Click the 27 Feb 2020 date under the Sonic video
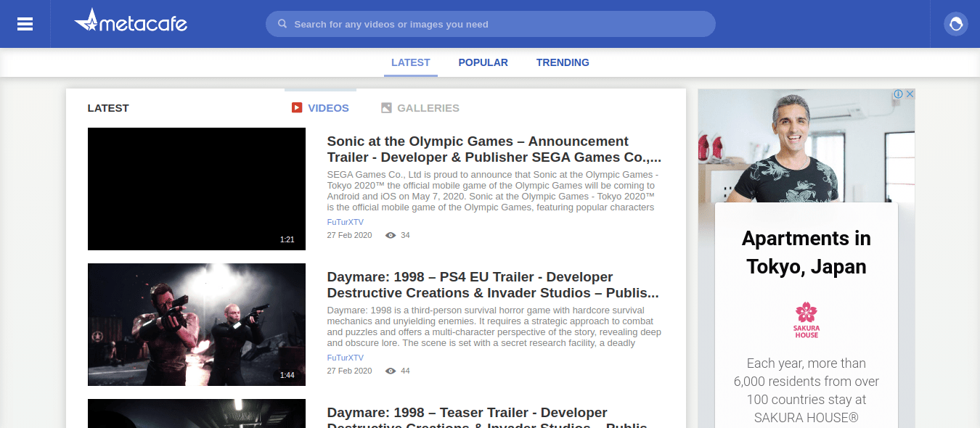Image resolution: width=980 pixels, height=428 pixels. [x=349, y=235]
